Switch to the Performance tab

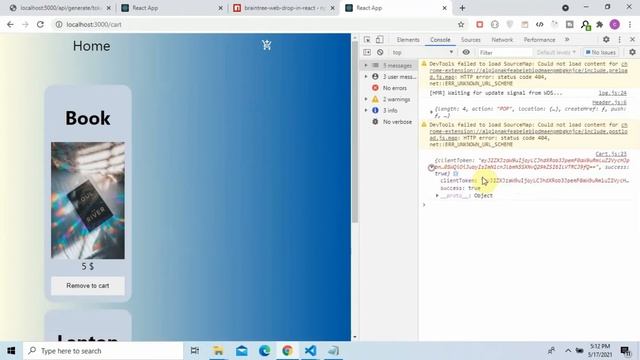pyautogui.click(x=539, y=40)
